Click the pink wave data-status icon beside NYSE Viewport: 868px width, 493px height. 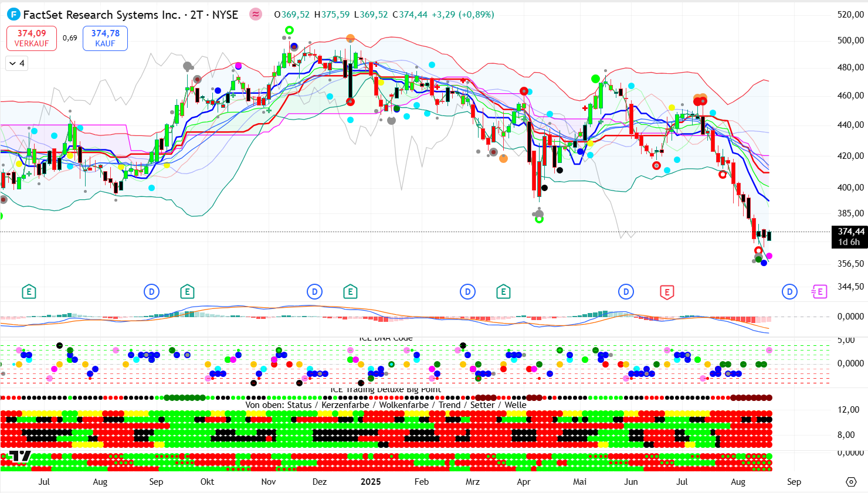coord(256,15)
